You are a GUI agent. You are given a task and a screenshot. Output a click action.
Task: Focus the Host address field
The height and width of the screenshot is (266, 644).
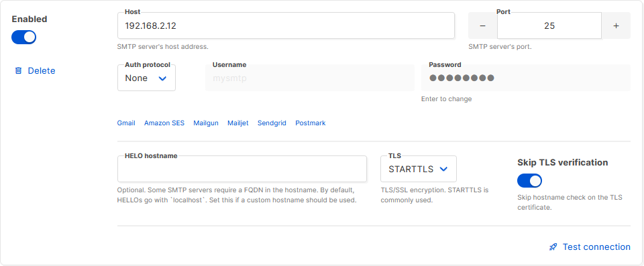point(286,25)
